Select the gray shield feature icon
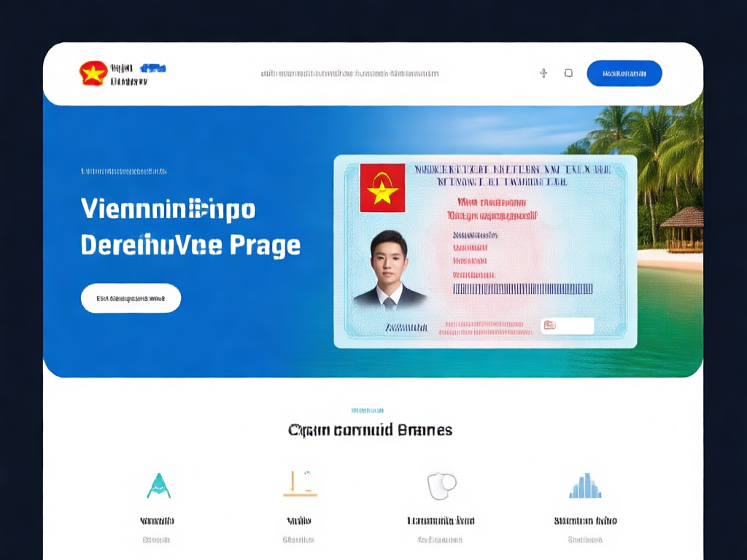The height and width of the screenshot is (560, 747). [x=441, y=486]
